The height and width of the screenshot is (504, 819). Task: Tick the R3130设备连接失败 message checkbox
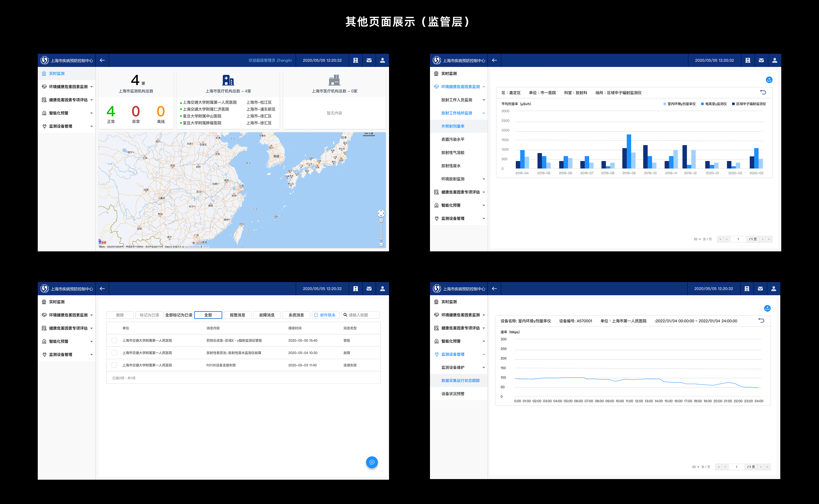[115, 365]
